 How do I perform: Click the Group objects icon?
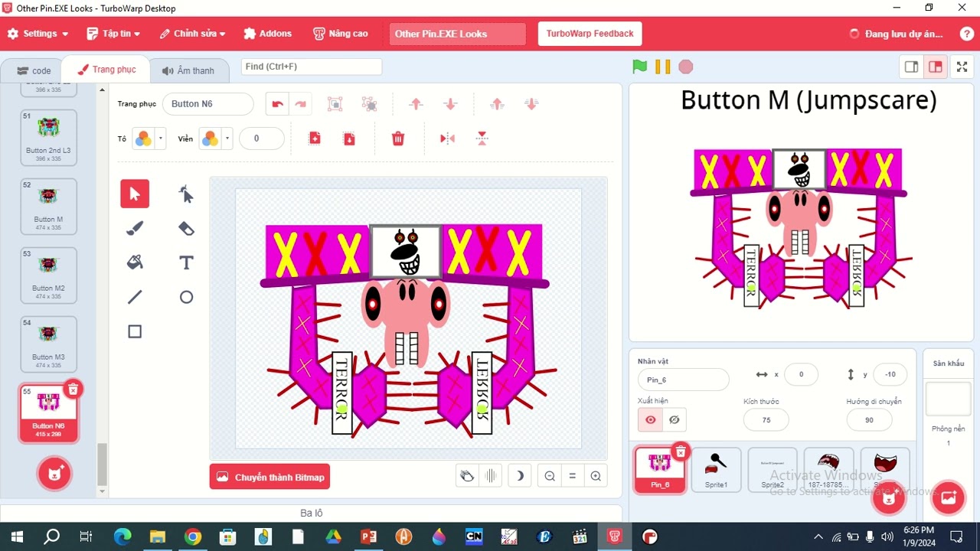[x=335, y=104]
